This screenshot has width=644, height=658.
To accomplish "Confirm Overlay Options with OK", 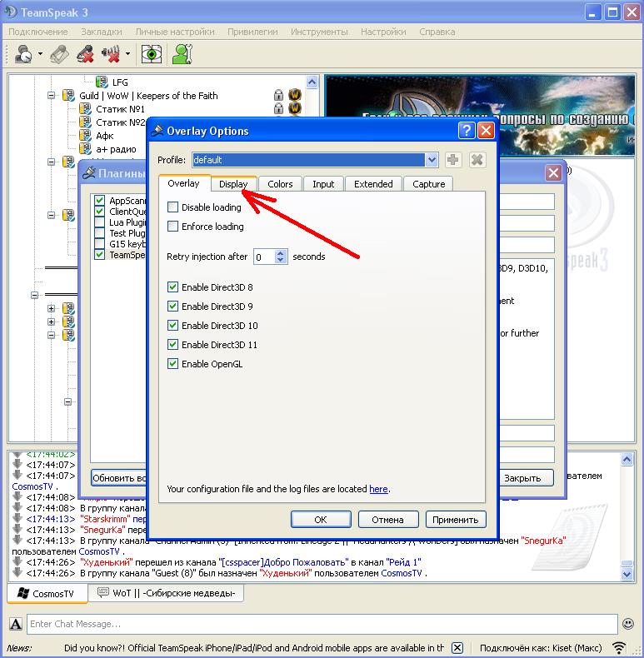I will (321, 520).
